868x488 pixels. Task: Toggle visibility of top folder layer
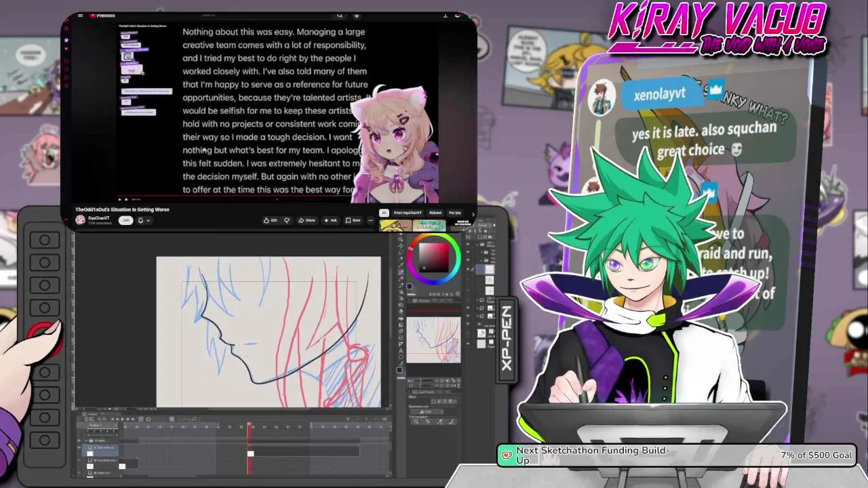click(468, 244)
